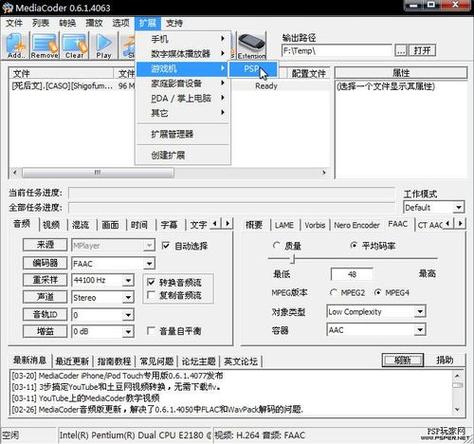Viewport: 474px width, 444px height.
Task: Open the 44100 Hz resample dropdown
Action: pyautogui.click(x=128, y=280)
